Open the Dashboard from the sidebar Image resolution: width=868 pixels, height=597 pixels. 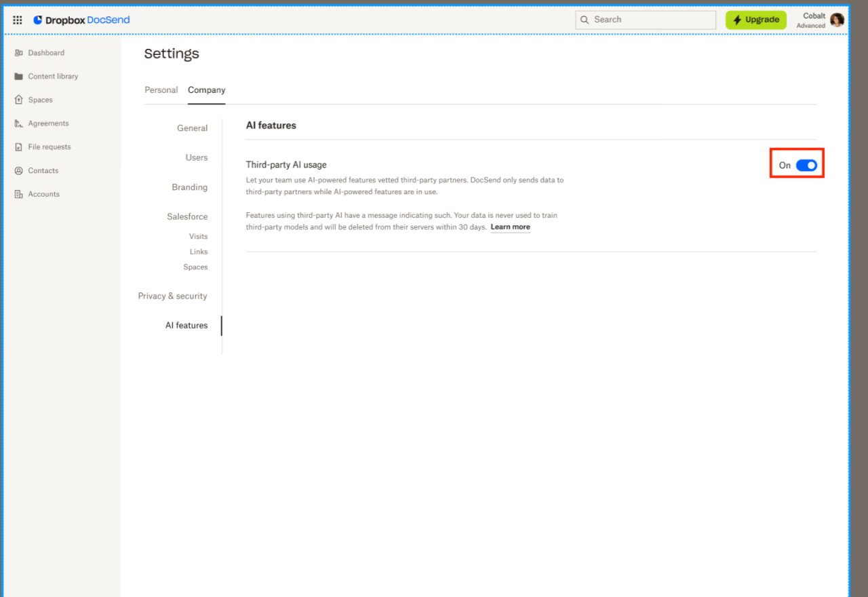46,52
